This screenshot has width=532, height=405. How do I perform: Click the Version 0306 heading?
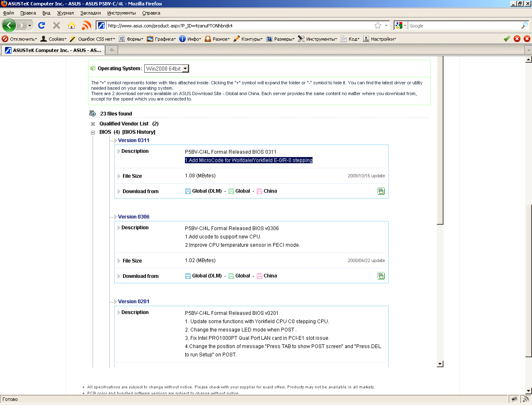pyautogui.click(x=133, y=217)
